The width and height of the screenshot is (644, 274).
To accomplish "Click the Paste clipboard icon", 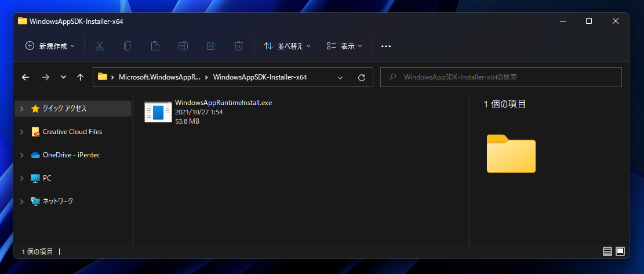I will [x=155, y=46].
